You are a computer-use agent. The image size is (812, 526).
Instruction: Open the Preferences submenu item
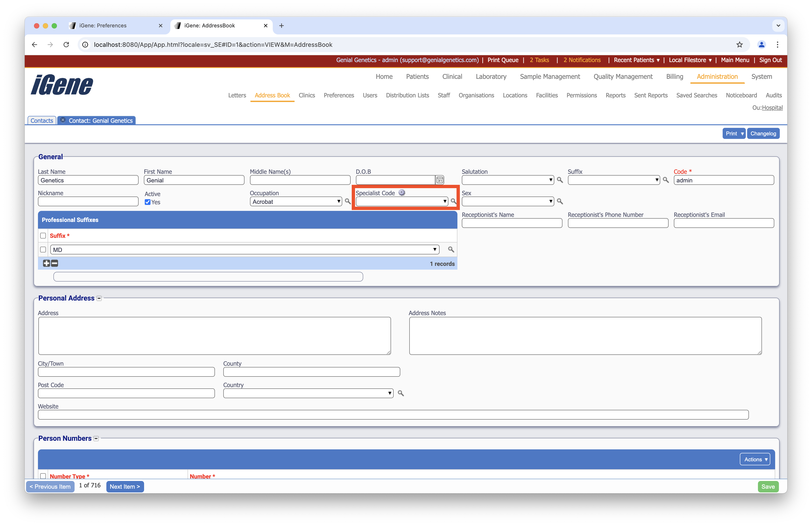pos(338,95)
